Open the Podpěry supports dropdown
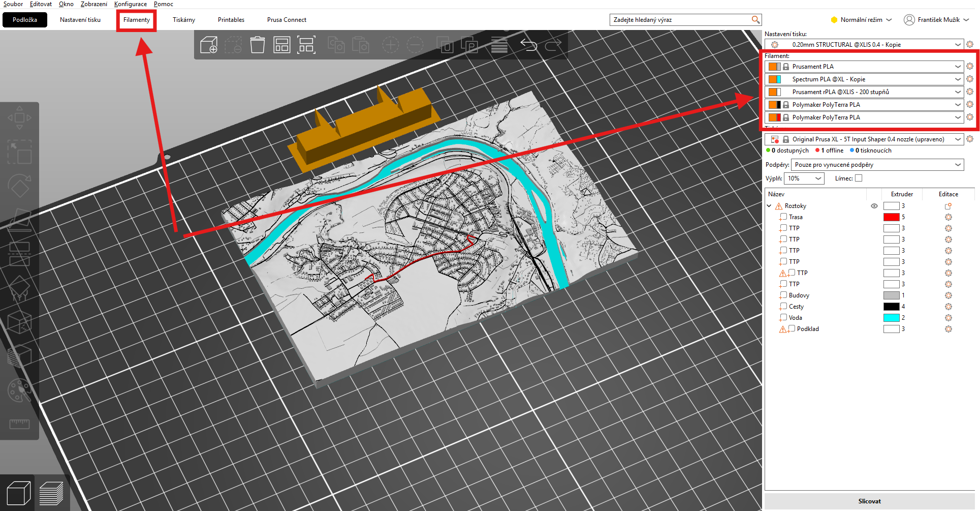Viewport: 980px width, 511px height. [x=877, y=165]
